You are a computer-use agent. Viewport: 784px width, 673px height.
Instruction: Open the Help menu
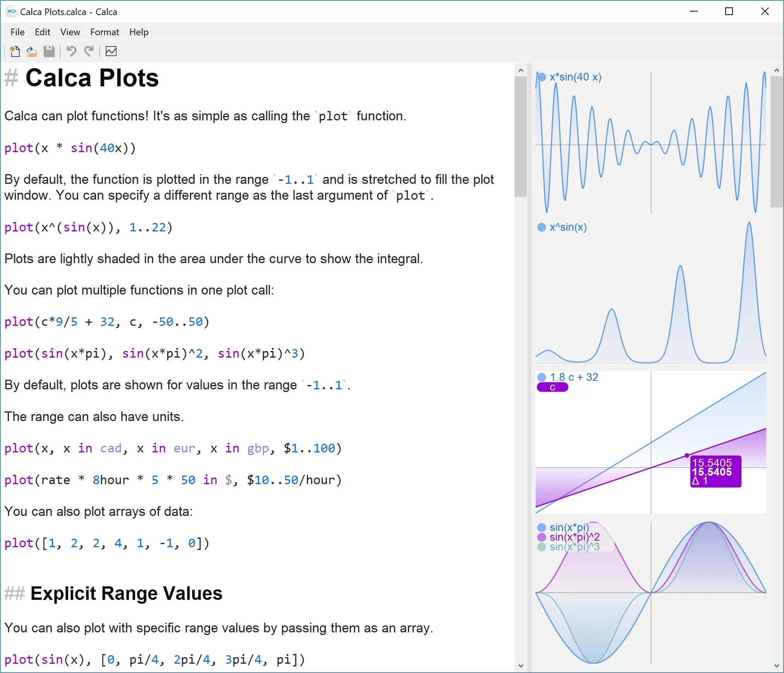coord(139,32)
